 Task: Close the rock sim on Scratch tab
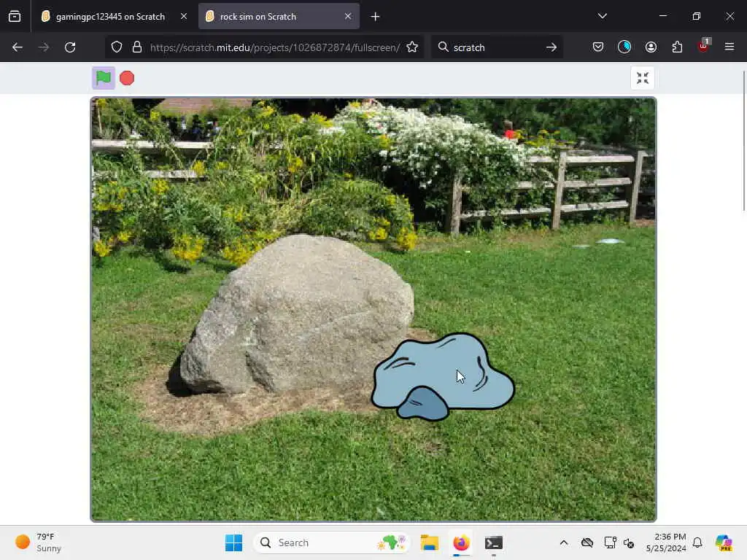[x=348, y=16]
